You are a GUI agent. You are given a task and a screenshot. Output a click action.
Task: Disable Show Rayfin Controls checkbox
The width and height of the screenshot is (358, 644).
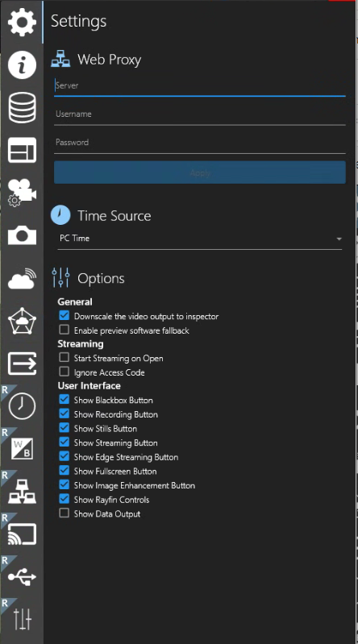(x=64, y=499)
